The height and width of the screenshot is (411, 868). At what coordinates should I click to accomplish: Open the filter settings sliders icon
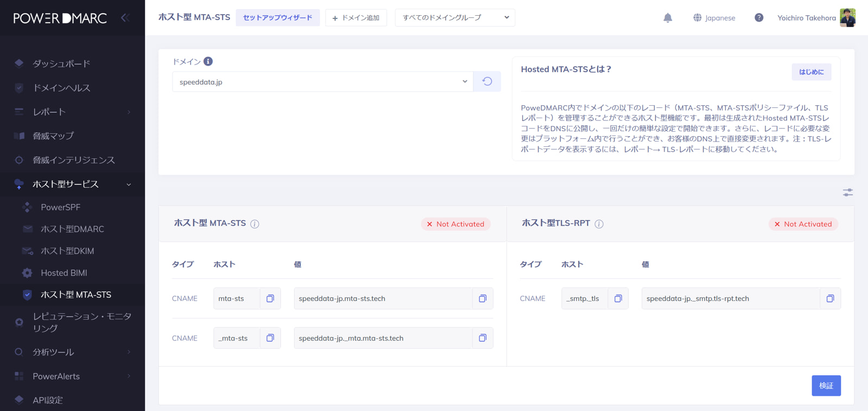click(x=847, y=192)
